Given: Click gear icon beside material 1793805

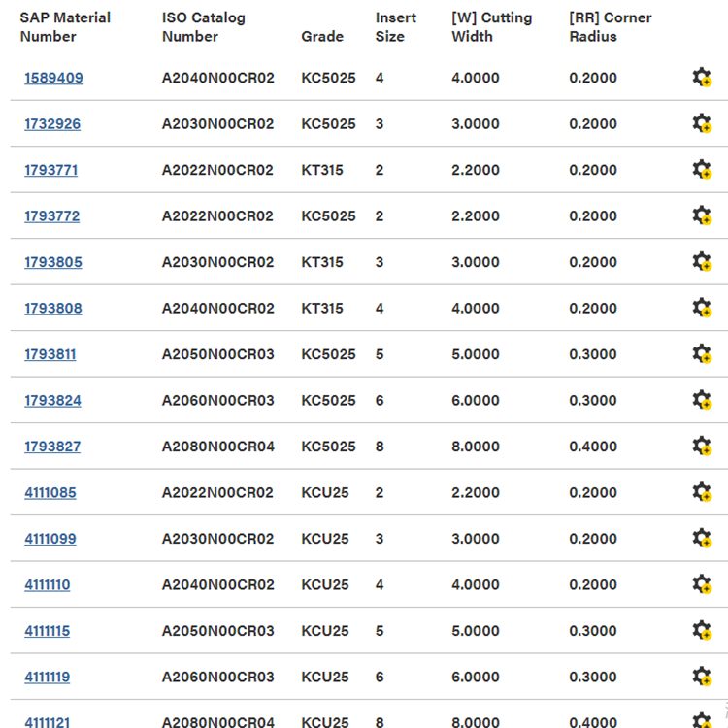Looking at the screenshot, I should (702, 262).
